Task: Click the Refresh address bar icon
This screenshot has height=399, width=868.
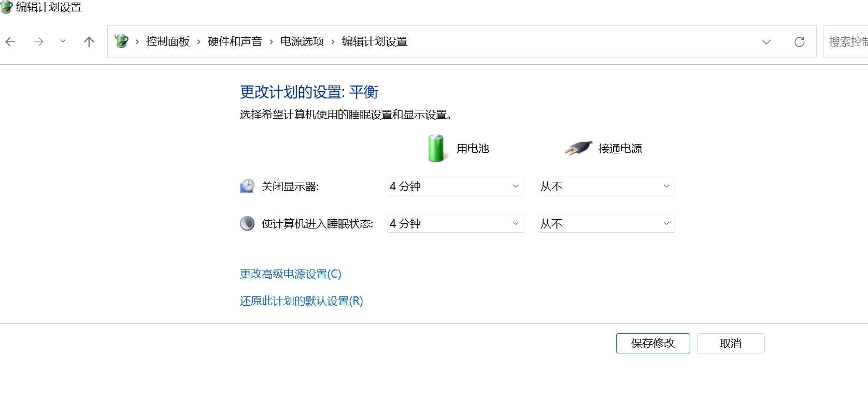Action: [x=799, y=42]
